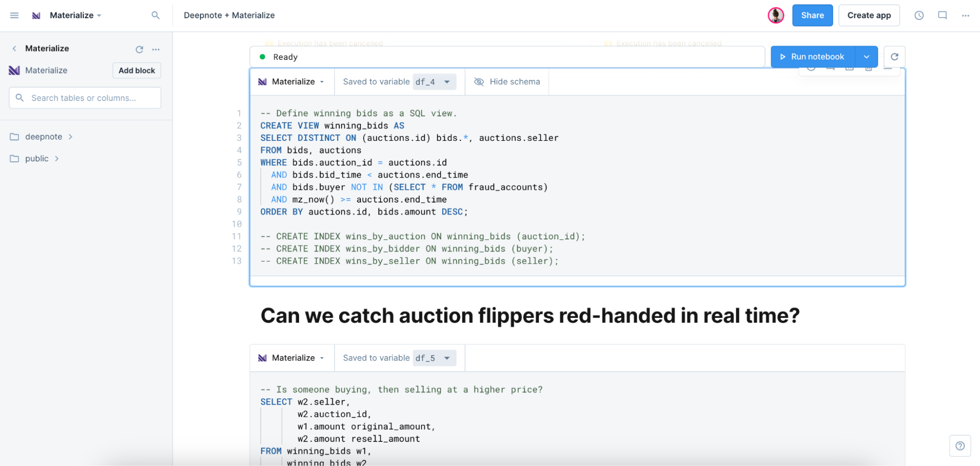The height and width of the screenshot is (466, 980).
Task: Click the ORDER BY auctions.id code line
Action: (364, 212)
